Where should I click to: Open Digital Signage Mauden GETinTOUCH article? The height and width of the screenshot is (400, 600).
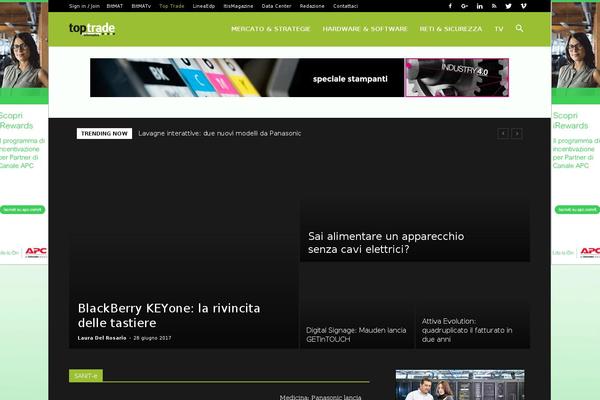pos(356,335)
